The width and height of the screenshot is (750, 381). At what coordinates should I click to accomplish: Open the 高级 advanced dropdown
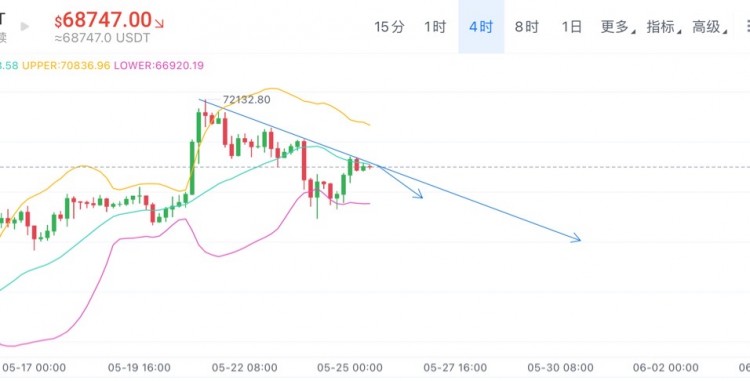tap(709, 27)
